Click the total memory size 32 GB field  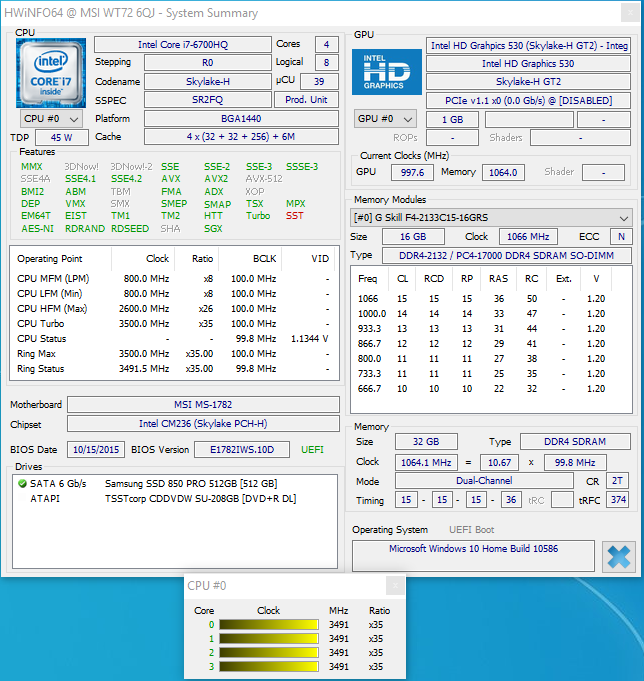[x=426, y=441]
